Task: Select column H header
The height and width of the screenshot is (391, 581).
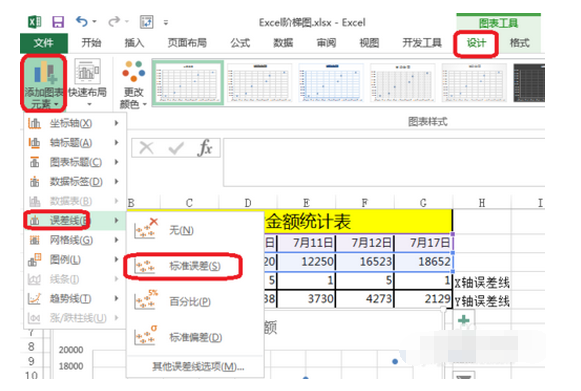Action: 482,203
